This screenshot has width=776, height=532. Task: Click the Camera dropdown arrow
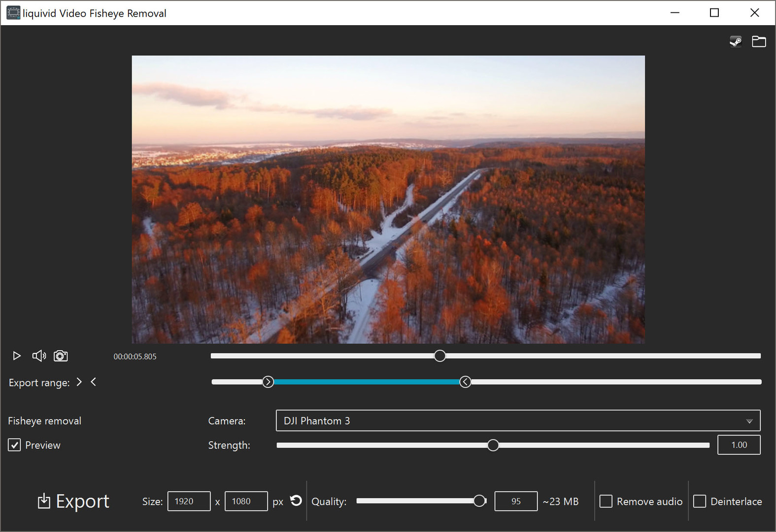[749, 421]
